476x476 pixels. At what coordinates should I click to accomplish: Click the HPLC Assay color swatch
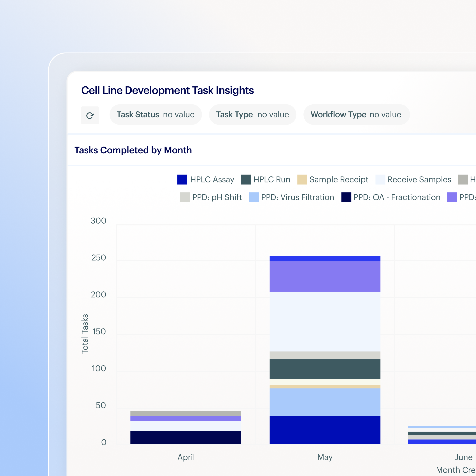(182, 179)
